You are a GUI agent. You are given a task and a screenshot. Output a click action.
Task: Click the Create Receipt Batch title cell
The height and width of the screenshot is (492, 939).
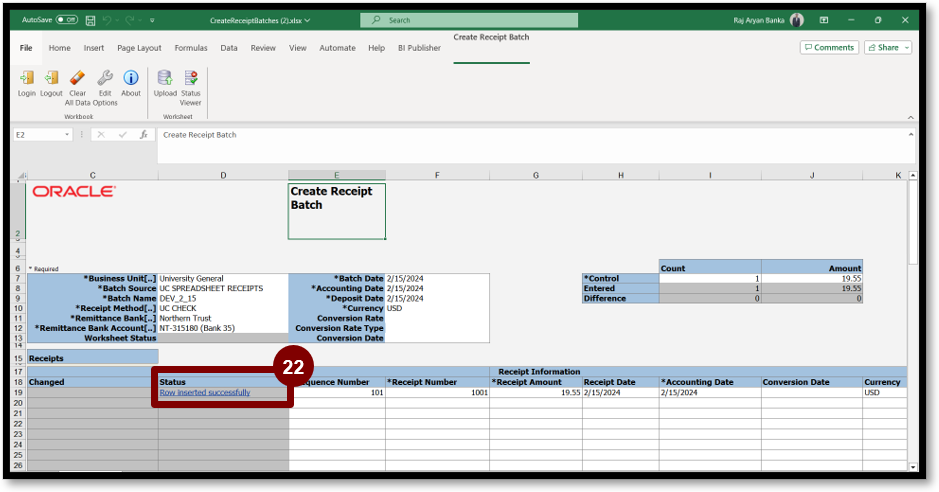pyautogui.click(x=337, y=211)
